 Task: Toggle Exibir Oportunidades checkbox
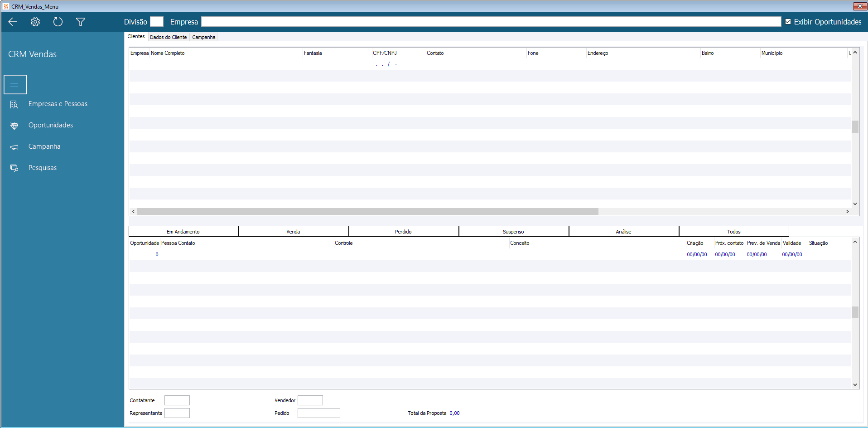coord(788,22)
